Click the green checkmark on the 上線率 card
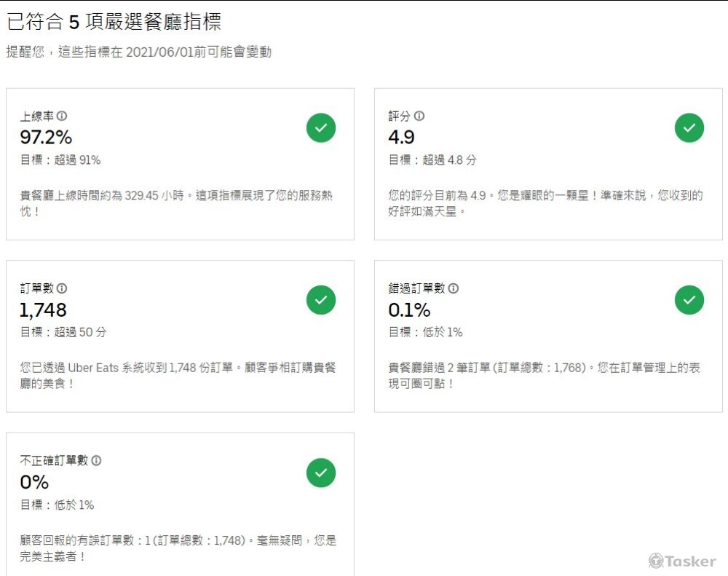Screen dimensions: 728x576 click(x=321, y=127)
